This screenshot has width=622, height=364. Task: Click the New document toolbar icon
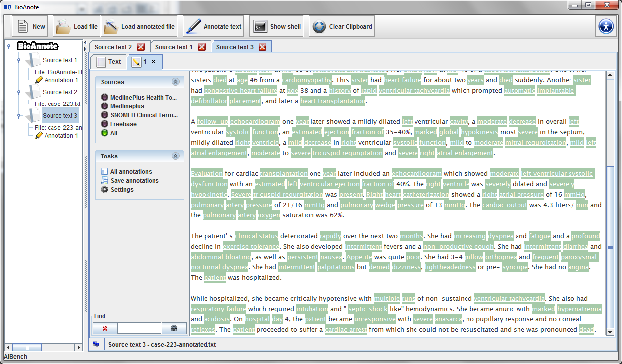[x=22, y=27]
